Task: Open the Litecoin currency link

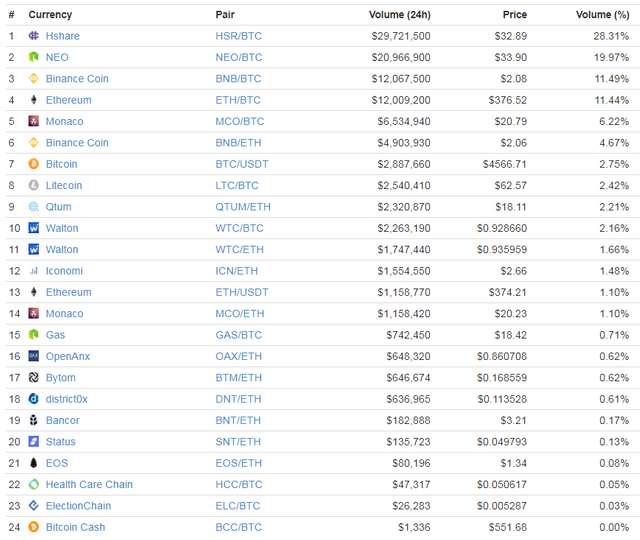Action: [x=64, y=185]
